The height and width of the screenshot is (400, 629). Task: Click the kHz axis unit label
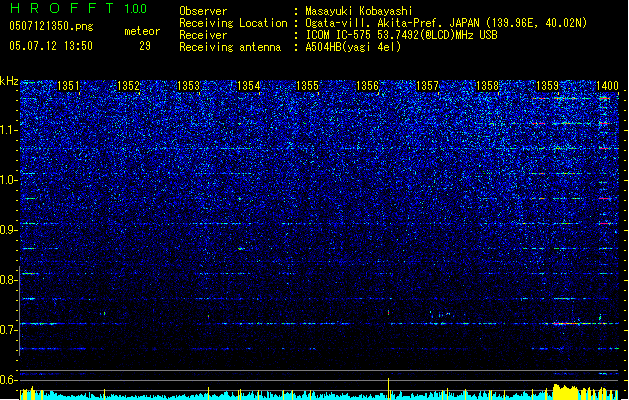9,81
